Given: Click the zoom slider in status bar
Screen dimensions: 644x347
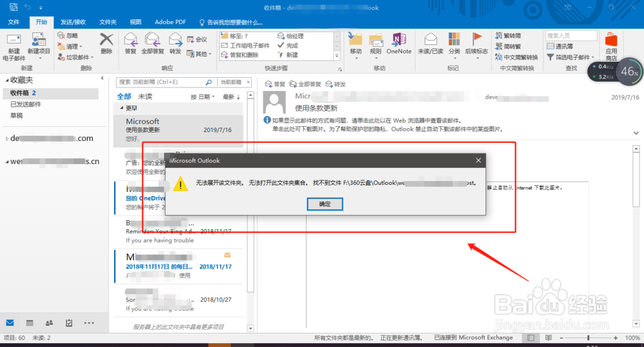Looking at the screenshot, I should (x=588, y=337).
